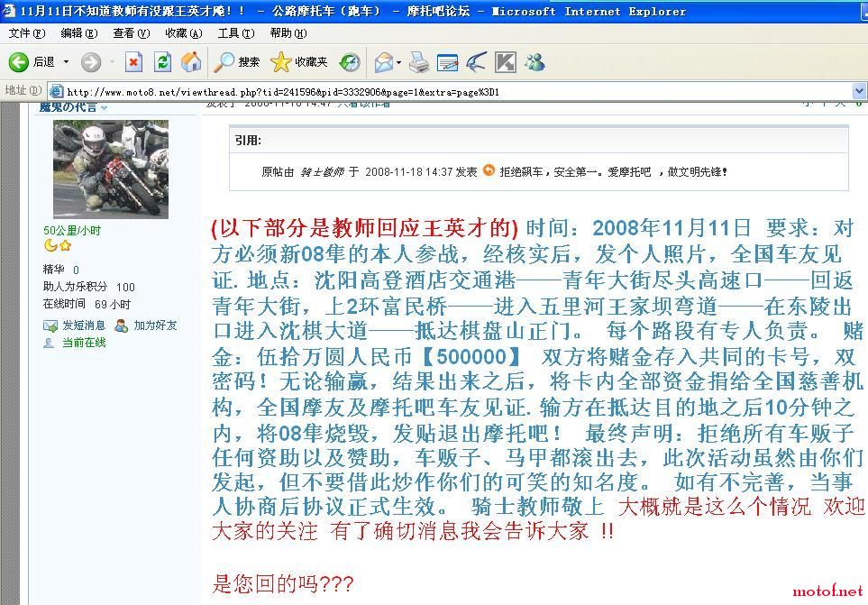The width and height of the screenshot is (868, 605).
Task: Stop page loading with red X
Action: click(133, 62)
